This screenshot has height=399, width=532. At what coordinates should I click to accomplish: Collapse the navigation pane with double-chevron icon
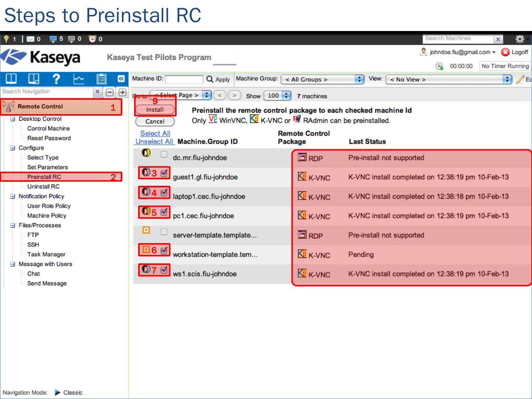point(121,79)
